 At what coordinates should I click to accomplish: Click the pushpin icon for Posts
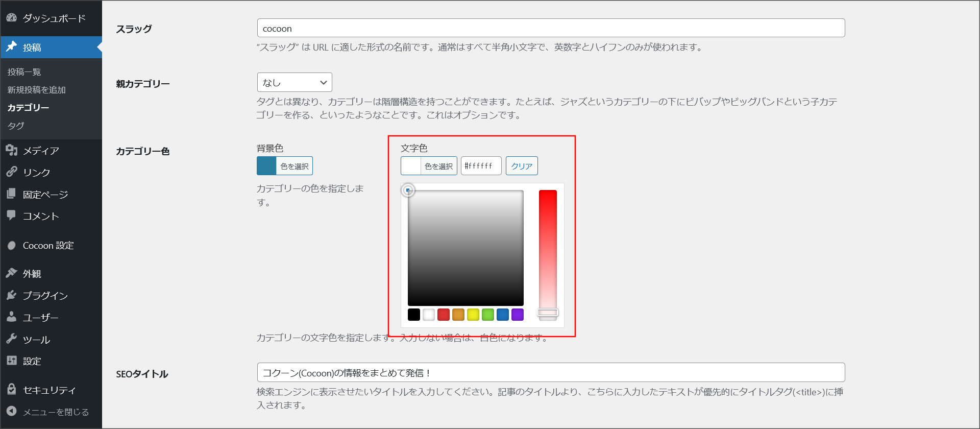pyautogui.click(x=12, y=47)
